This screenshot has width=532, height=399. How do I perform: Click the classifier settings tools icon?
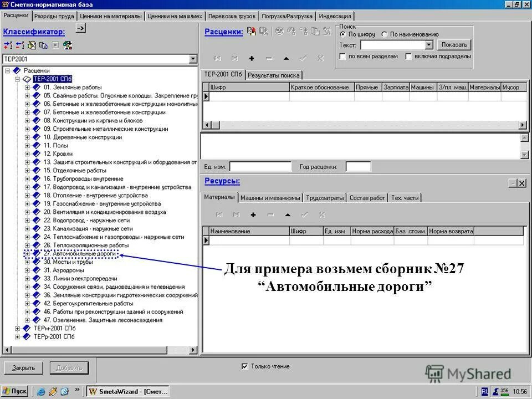(68, 45)
